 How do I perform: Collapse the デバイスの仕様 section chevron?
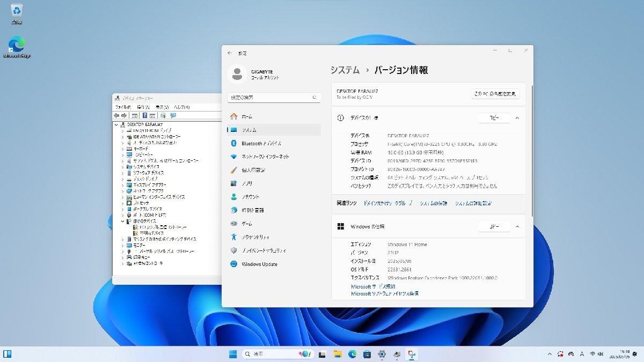pyautogui.click(x=517, y=117)
